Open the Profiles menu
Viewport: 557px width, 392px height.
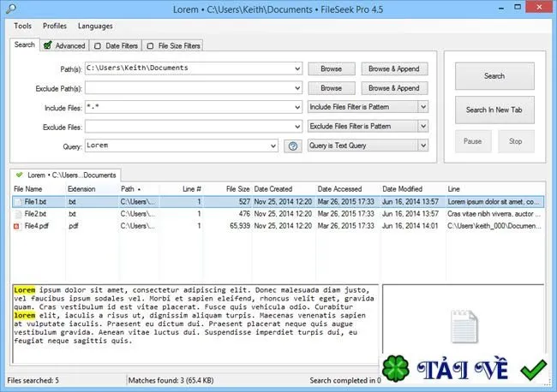coord(55,26)
